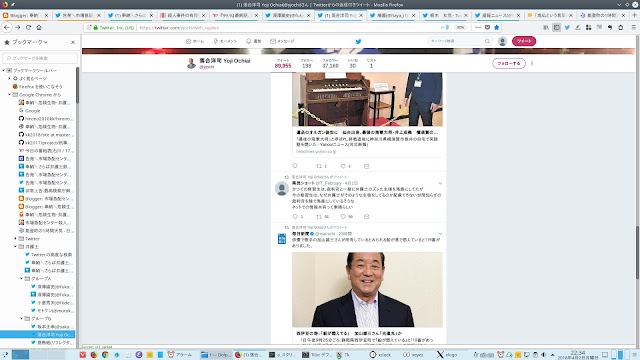The height and width of the screenshot is (360, 640).
Task: Retweet the @T_February tweet
Action: [x=320, y=217]
